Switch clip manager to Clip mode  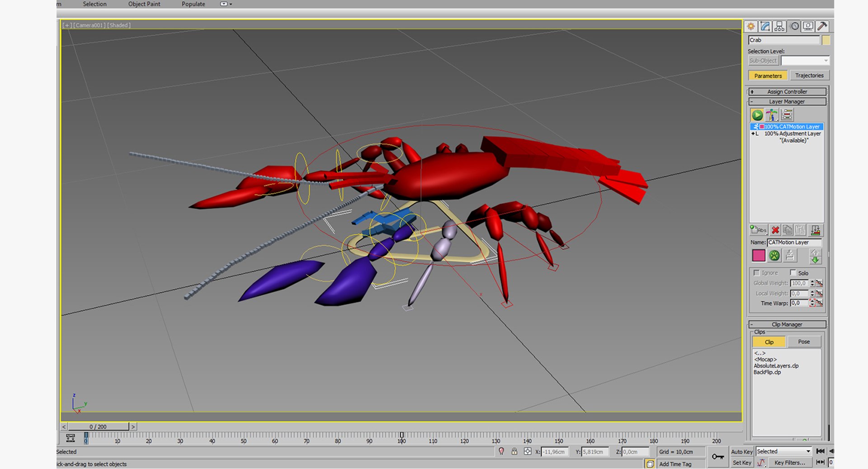point(769,342)
